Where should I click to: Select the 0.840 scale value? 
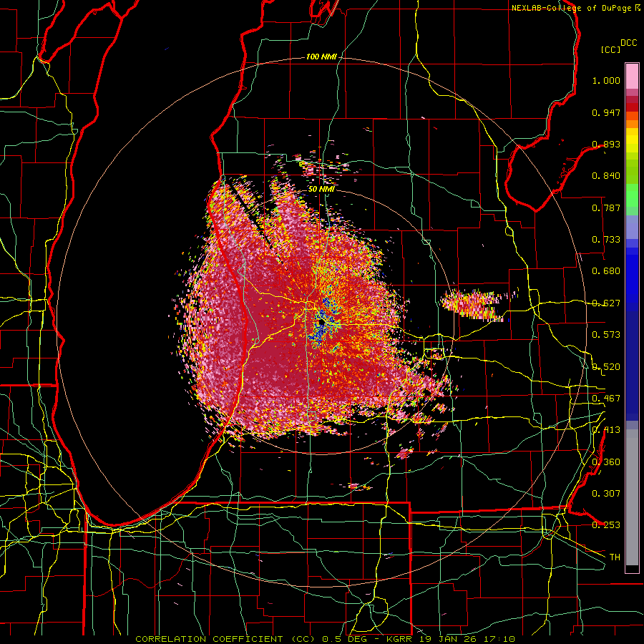click(x=606, y=176)
